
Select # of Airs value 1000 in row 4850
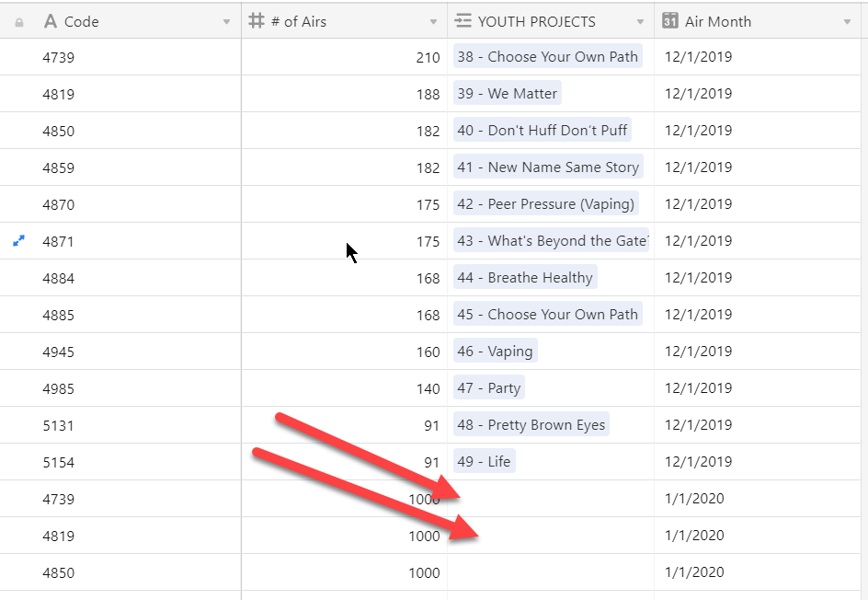click(x=344, y=572)
